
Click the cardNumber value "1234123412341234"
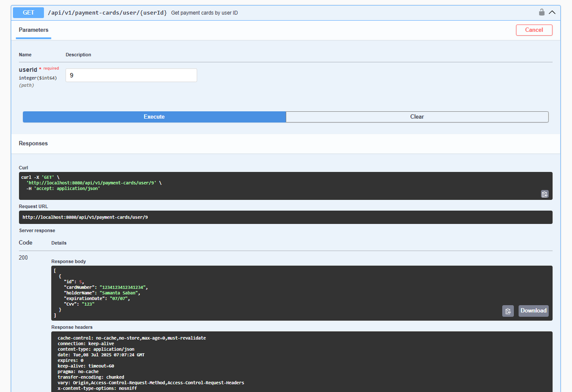(123, 288)
